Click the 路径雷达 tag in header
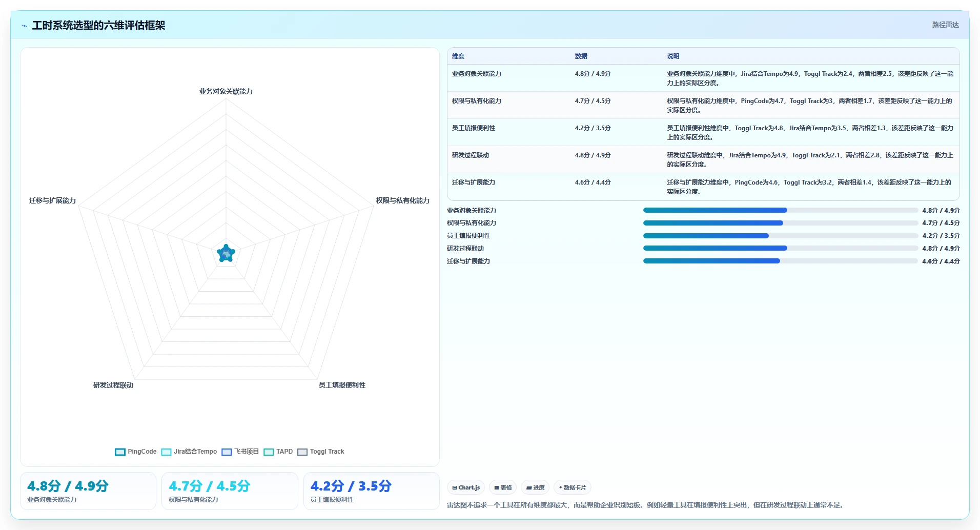 [x=945, y=25]
